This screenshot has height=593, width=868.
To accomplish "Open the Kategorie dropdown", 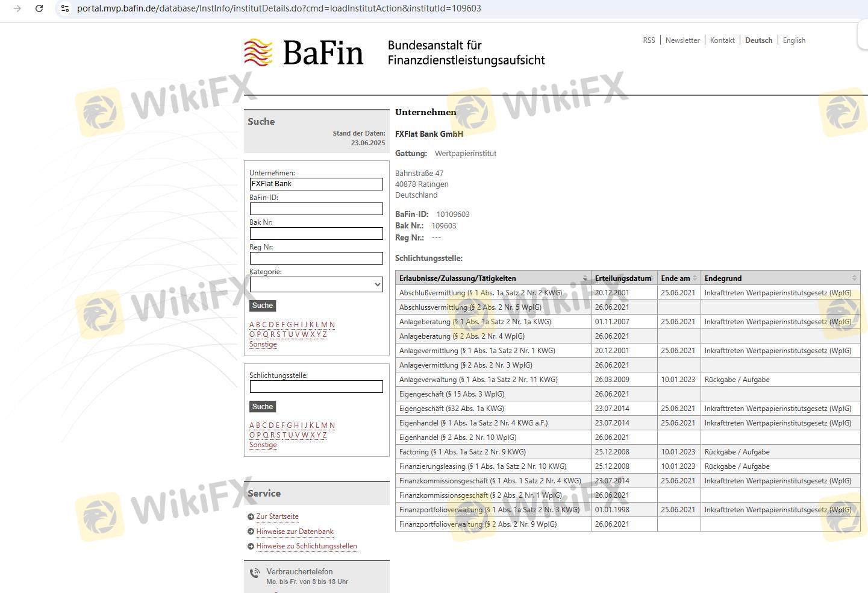I will click(316, 284).
